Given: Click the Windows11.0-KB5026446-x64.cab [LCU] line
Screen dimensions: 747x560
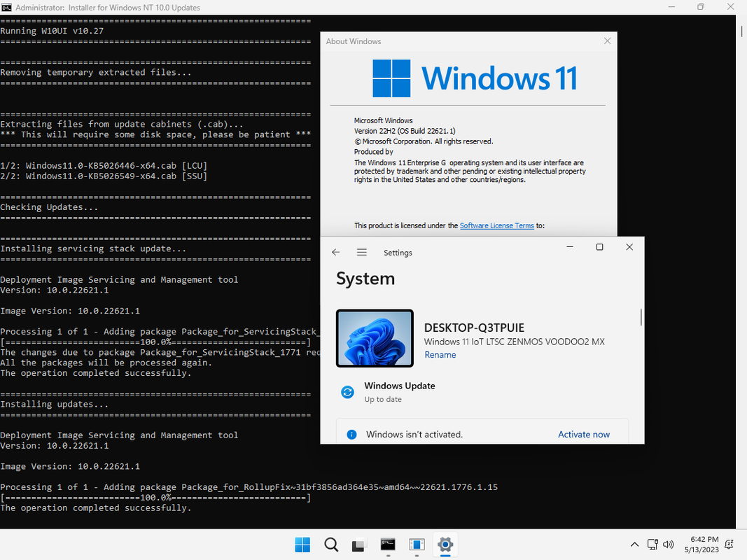Looking at the screenshot, I should pos(104,166).
